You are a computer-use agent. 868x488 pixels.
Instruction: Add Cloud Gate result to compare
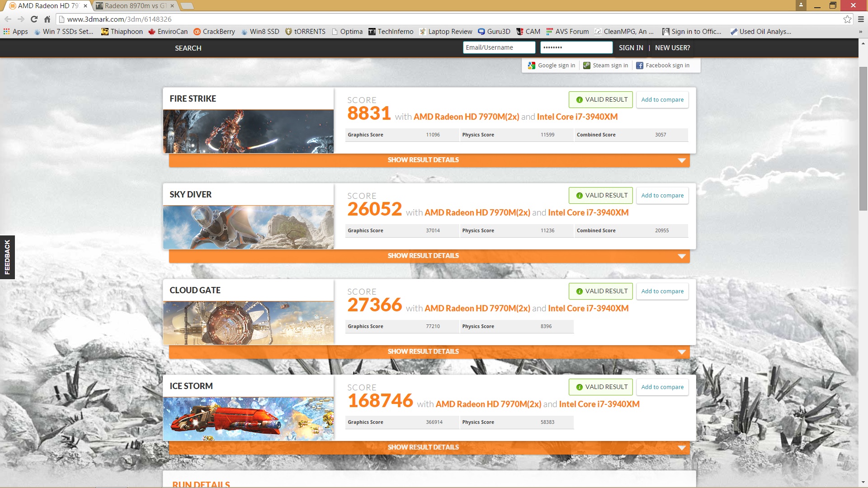662,291
